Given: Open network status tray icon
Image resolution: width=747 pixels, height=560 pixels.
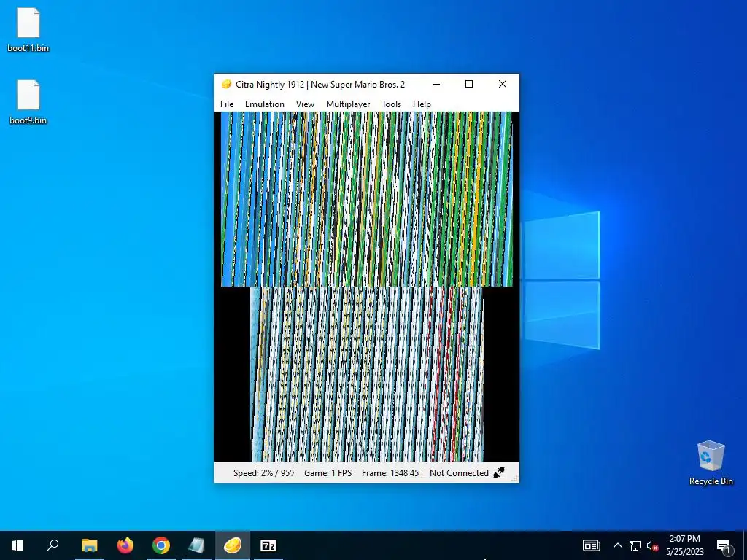Looking at the screenshot, I should click(635, 545).
